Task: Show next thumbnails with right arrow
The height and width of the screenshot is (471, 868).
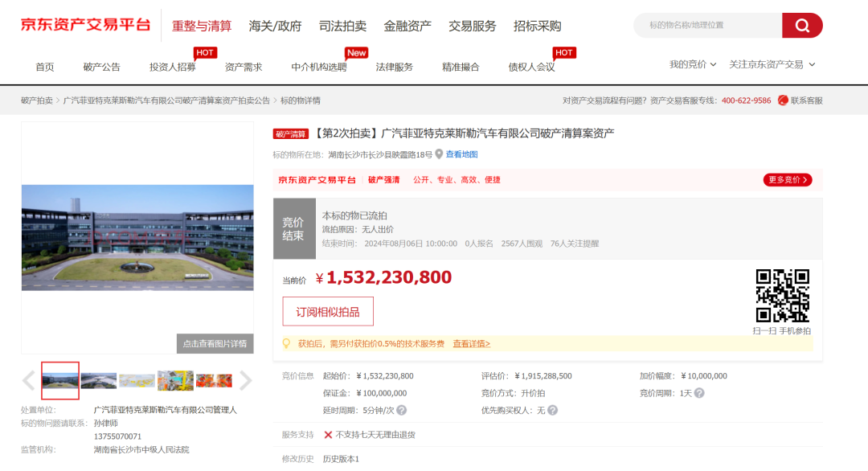Action: click(x=246, y=380)
